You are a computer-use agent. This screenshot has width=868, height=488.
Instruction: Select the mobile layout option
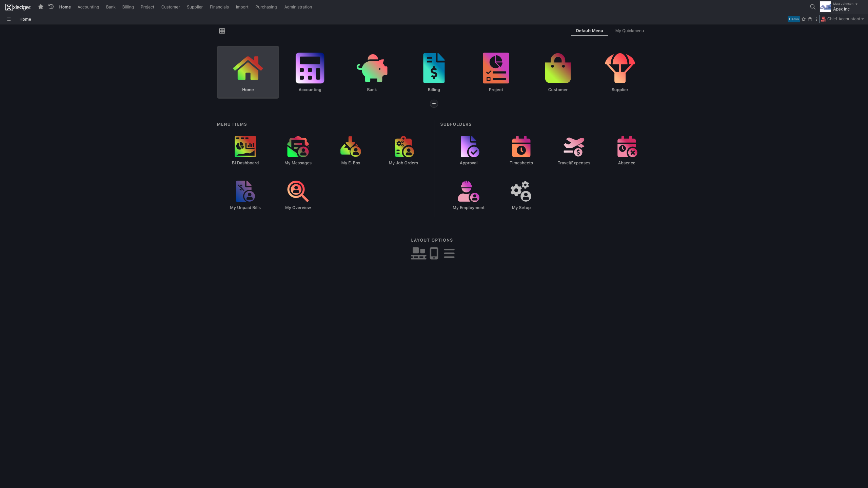(x=434, y=253)
